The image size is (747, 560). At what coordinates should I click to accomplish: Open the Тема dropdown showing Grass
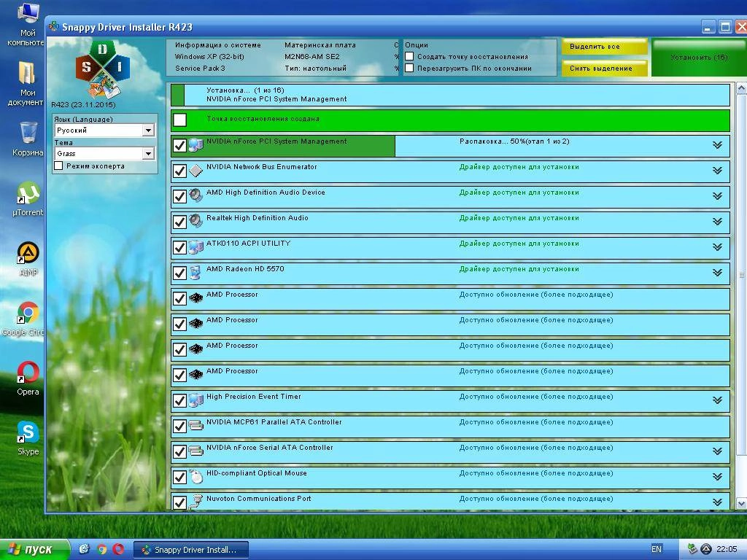click(104, 153)
